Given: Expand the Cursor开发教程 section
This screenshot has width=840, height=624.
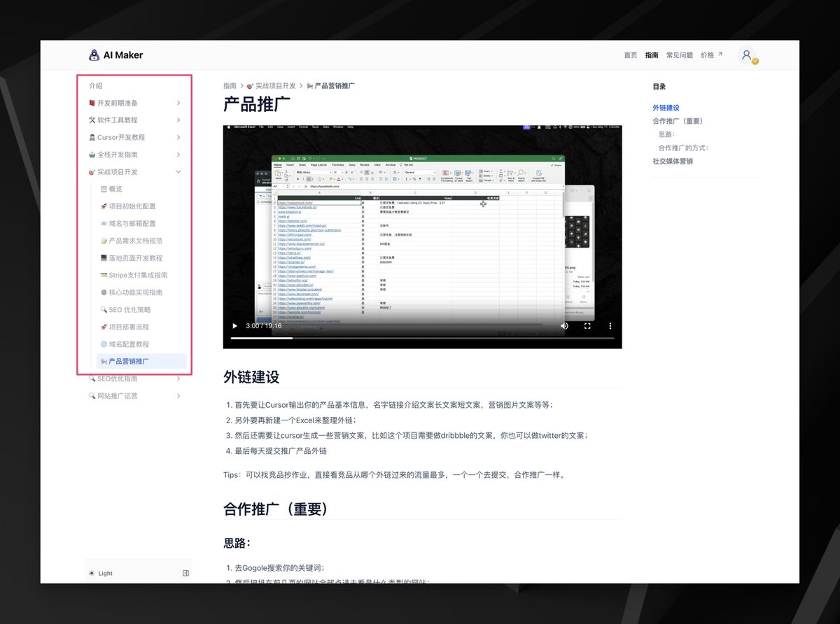Looking at the screenshot, I should [135, 137].
